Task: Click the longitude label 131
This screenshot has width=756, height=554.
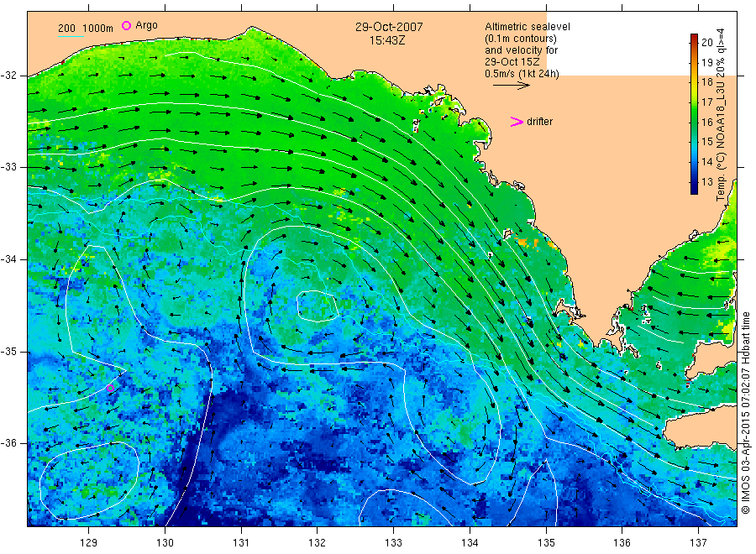Action: click(x=241, y=543)
